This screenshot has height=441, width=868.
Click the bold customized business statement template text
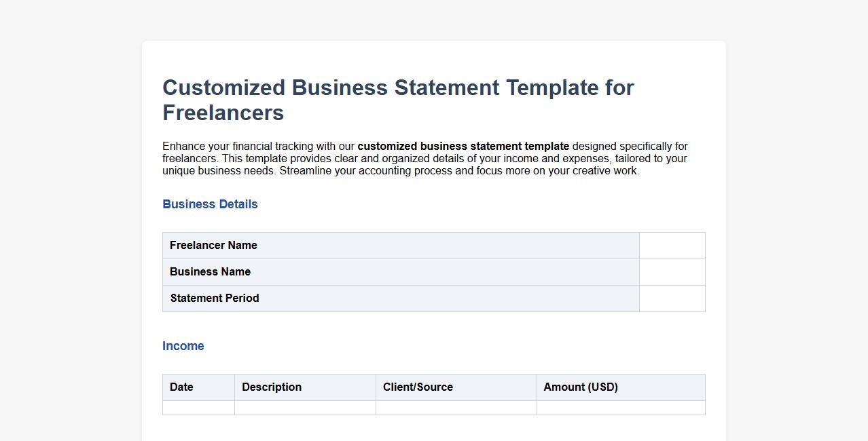tap(463, 146)
